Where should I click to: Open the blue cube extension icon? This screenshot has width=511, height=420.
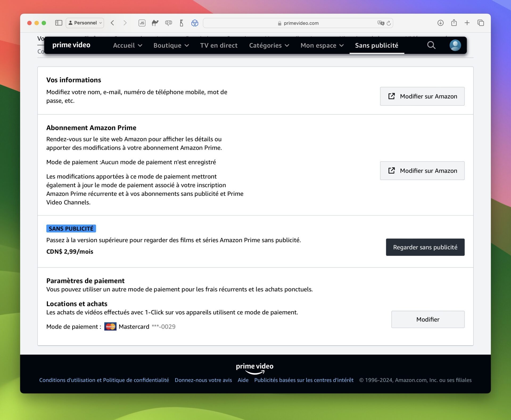tap(195, 23)
